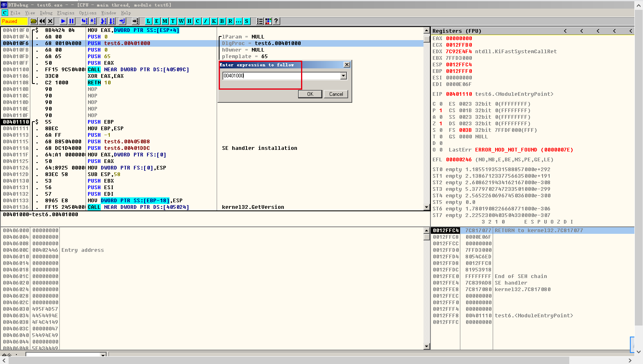This screenshot has width=643, height=364.
Task: Open the Log window with L button
Action: 148,21
